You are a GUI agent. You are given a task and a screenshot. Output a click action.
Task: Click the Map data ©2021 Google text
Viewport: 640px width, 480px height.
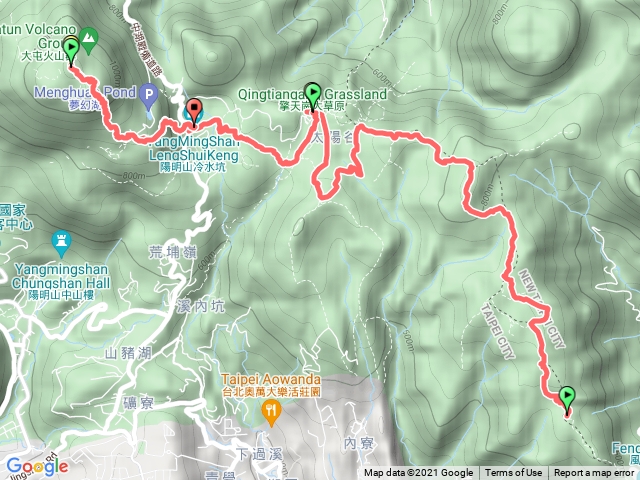[x=418, y=473]
